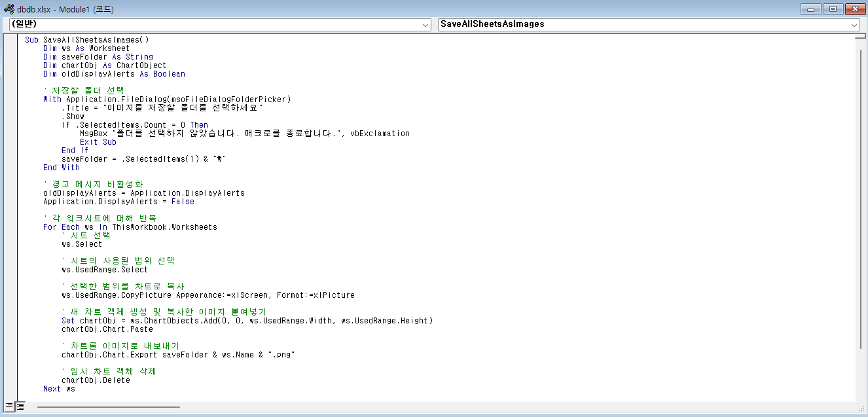This screenshot has height=417, width=868.
Task: Click the horizontal scrollbar thumb at bottom
Action: coord(108,407)
